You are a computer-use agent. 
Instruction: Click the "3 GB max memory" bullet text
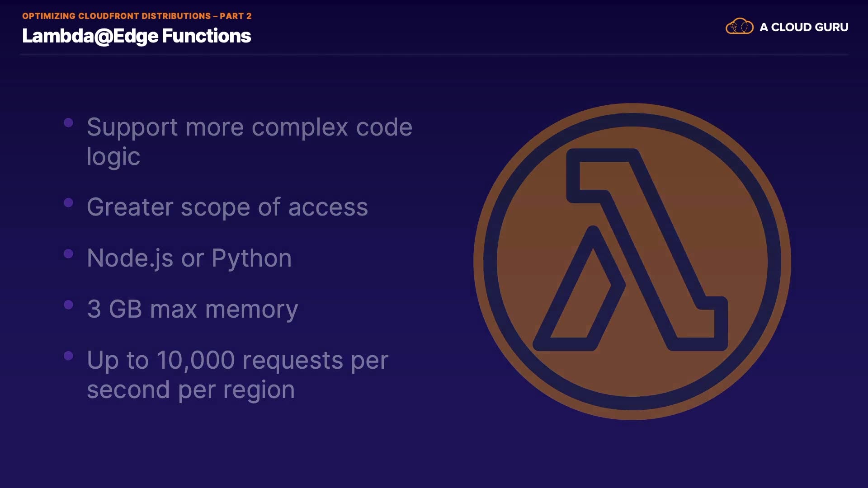coord(193,309)
